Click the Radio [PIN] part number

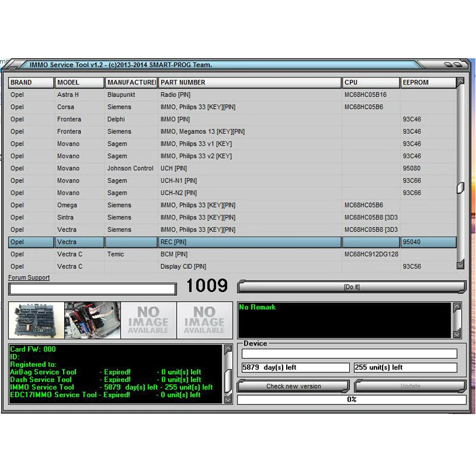pos(176,95)
